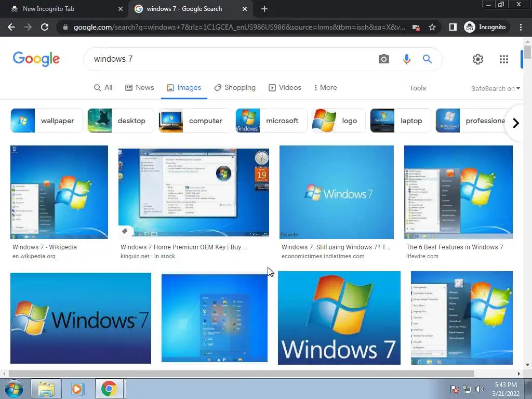This screenshot has width=532, height=399.
Task: Open the Action Center flag icon
Action: (x=455, y=389)
